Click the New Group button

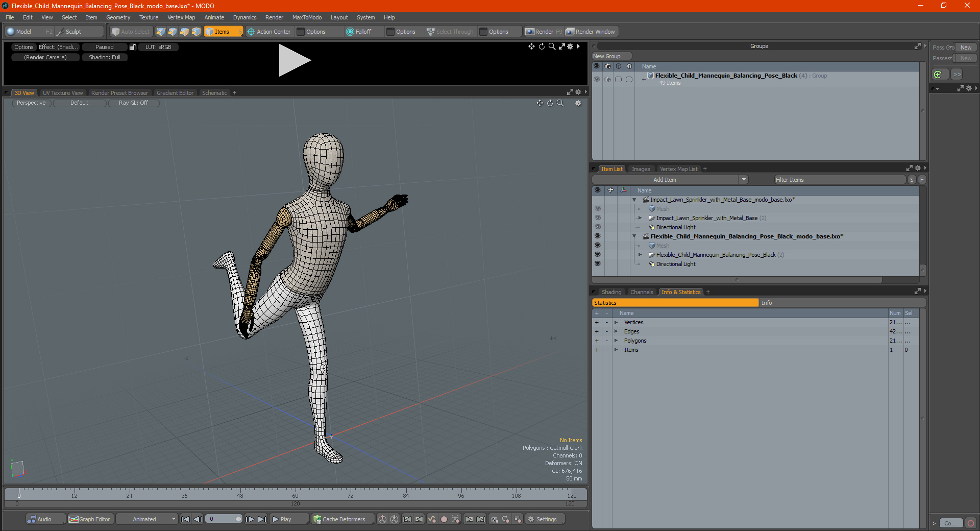point(612,56)
